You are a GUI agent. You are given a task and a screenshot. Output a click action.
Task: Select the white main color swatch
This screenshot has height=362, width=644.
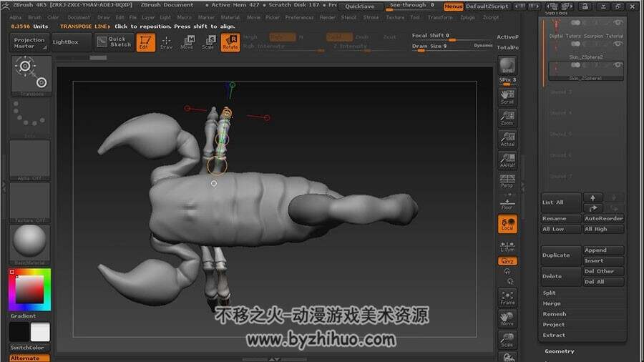coord(40,332)
